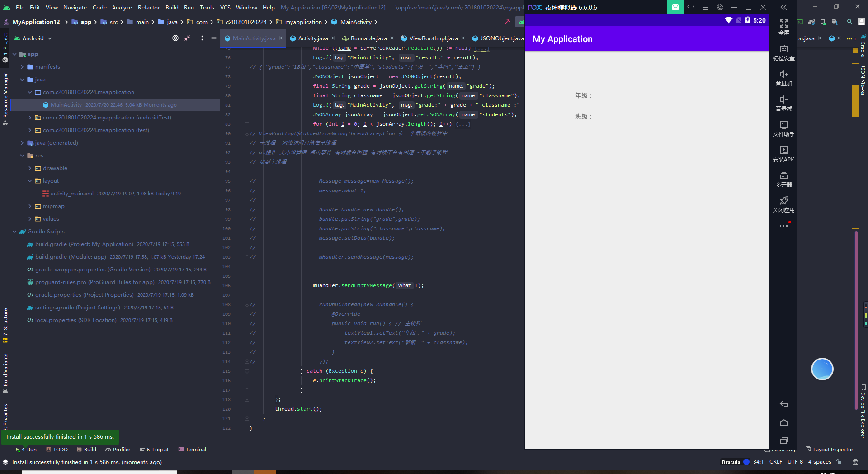868x474 pixels.
Task: Click the Dracula theme color indicator
Action: pyautogui.click(x=745, y=462)
